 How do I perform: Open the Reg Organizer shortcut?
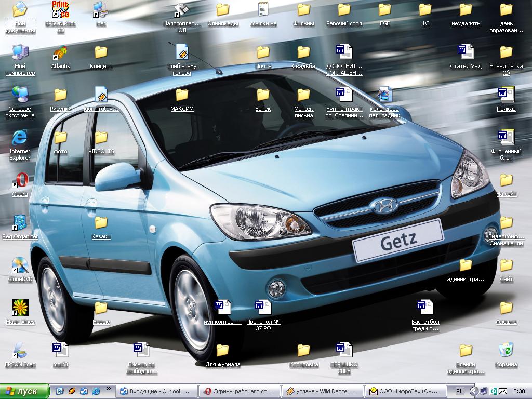click(x=20, y=227)
